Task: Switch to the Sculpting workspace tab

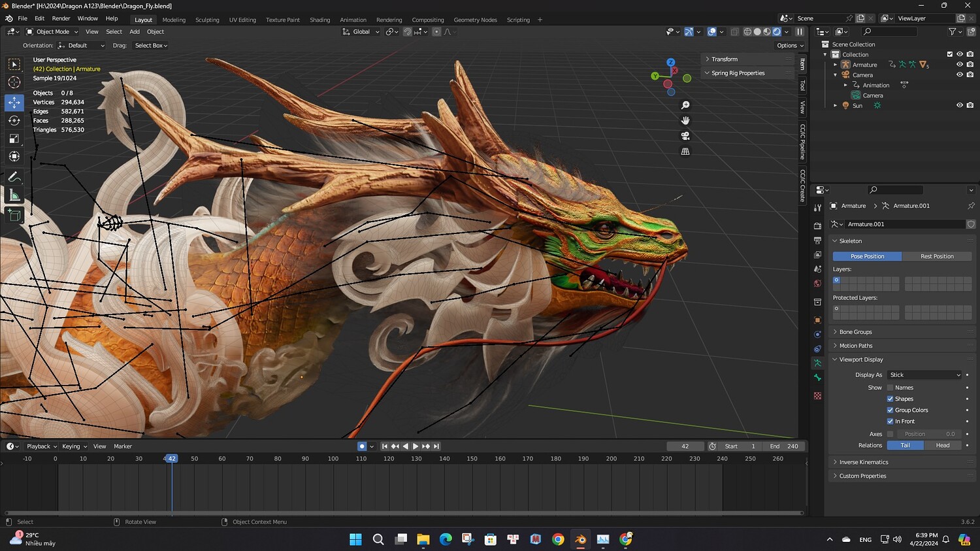Action: coord(207,20)
